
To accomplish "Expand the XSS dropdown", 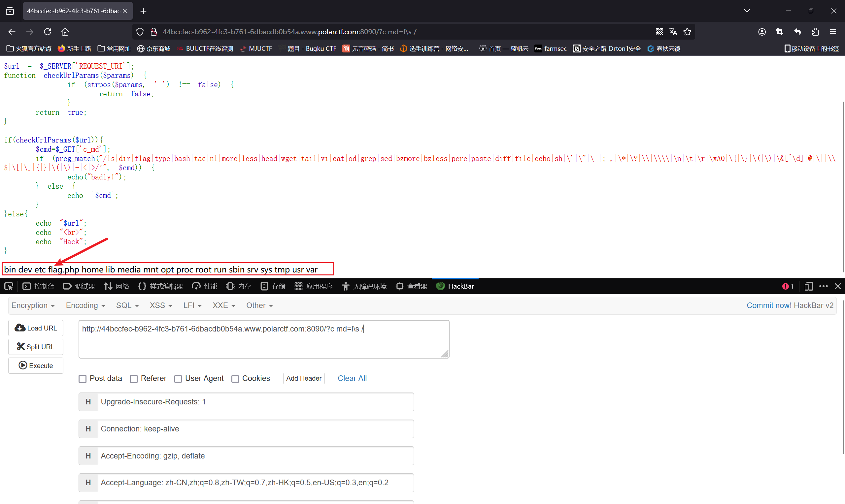I will click(x=161, y=305).
